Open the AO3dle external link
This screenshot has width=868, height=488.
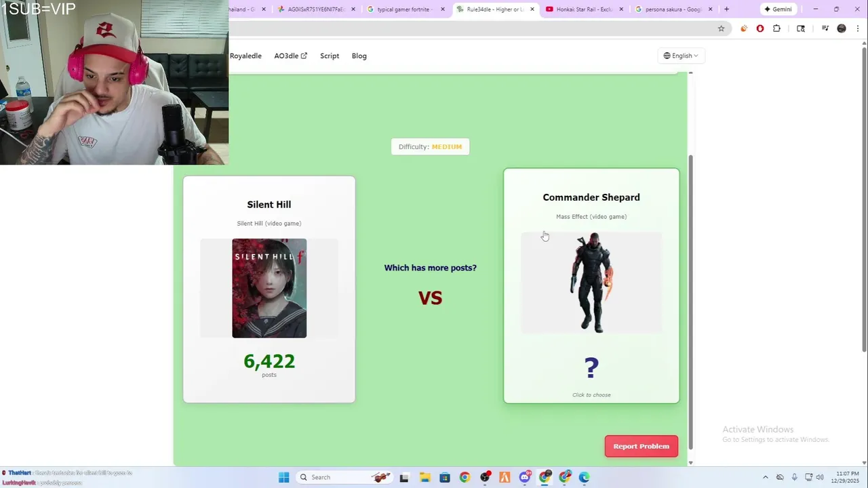click(x=290, y=56)
